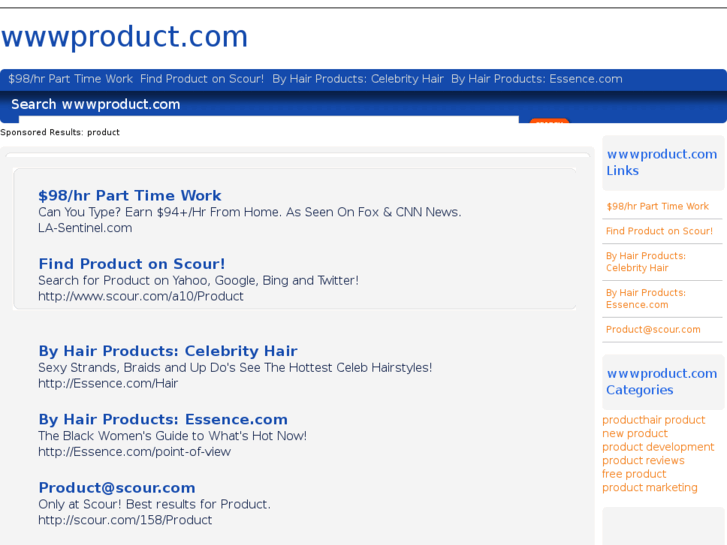Click the 'Search wwwproduct.com' label
Viewport: 727px width, 545px height.
(96, 104)
